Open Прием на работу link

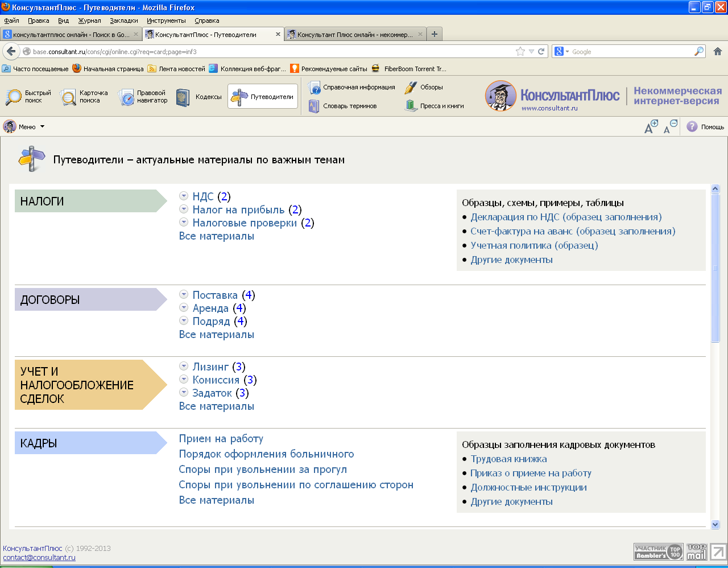221,439
